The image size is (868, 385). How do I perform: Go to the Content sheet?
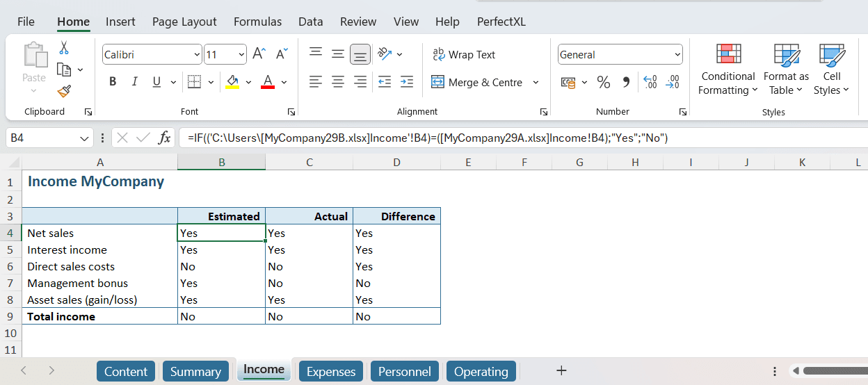[x=126, y=371]
